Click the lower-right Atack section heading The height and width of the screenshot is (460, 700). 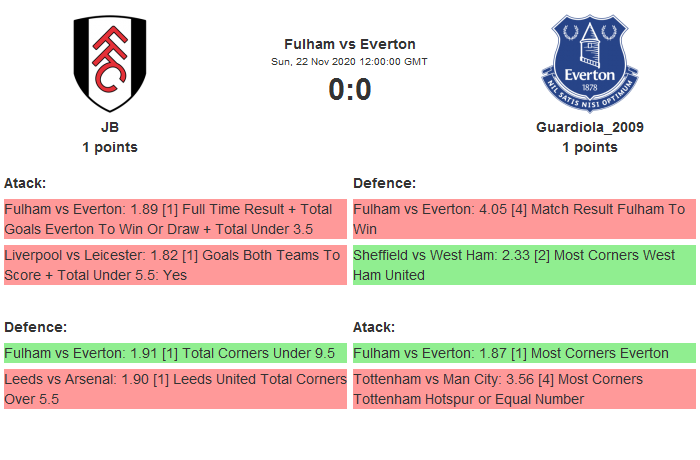point(374,327)
